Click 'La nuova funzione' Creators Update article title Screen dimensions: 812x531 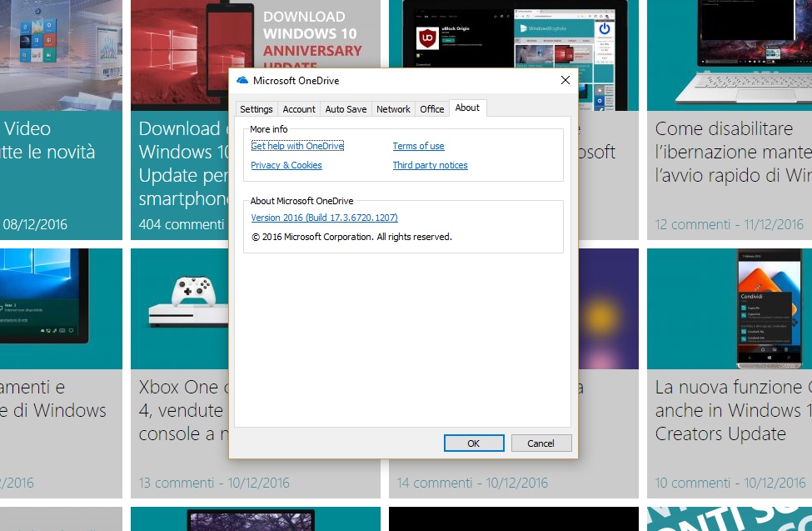(733, 410)
